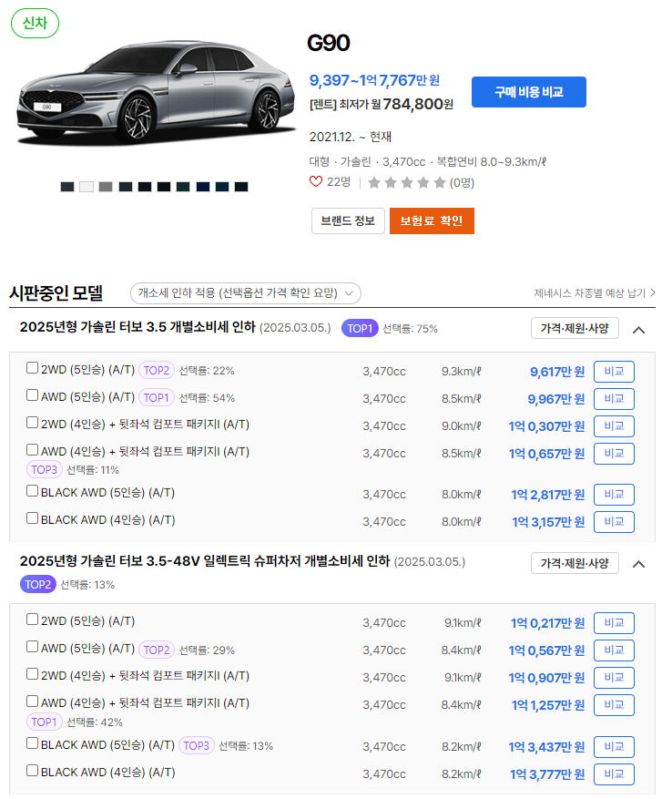Click 비교 for the 1억 3,157만 원 trim

coord(614,522)
